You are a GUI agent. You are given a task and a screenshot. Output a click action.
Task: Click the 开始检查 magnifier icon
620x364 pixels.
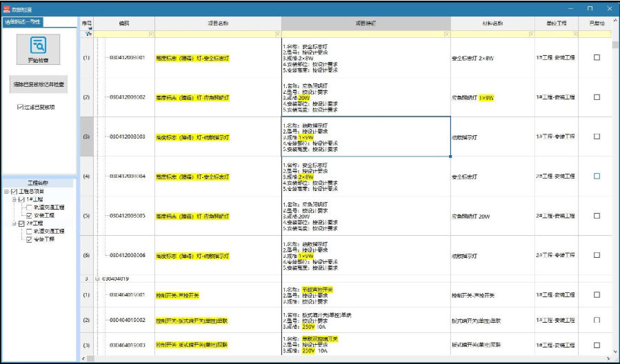tap(38, 45)
